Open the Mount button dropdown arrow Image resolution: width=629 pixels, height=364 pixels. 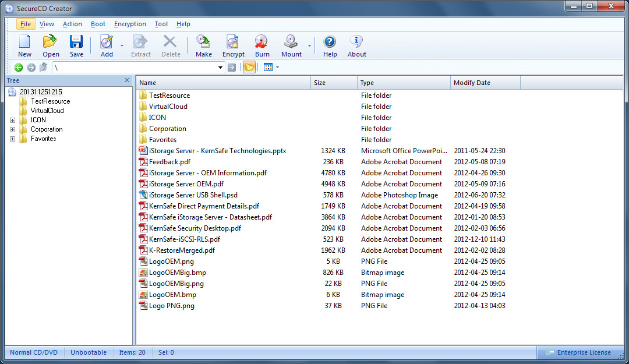309,46
